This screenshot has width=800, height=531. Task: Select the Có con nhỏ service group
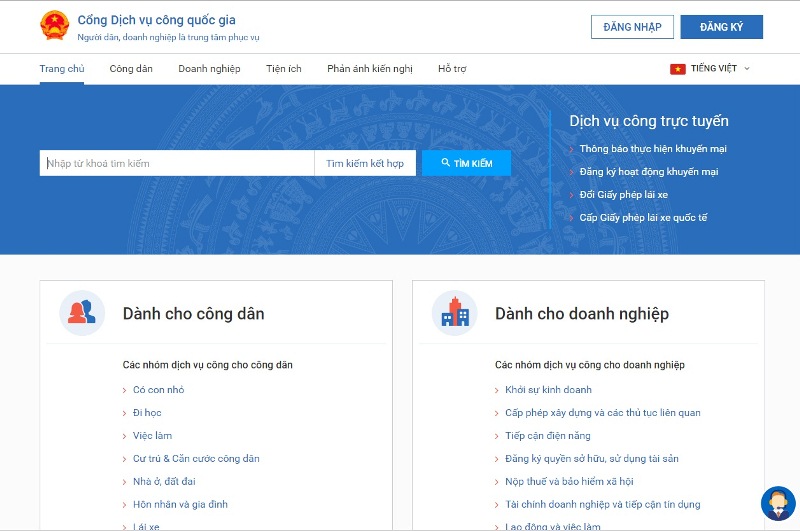[x=158, y=390]
